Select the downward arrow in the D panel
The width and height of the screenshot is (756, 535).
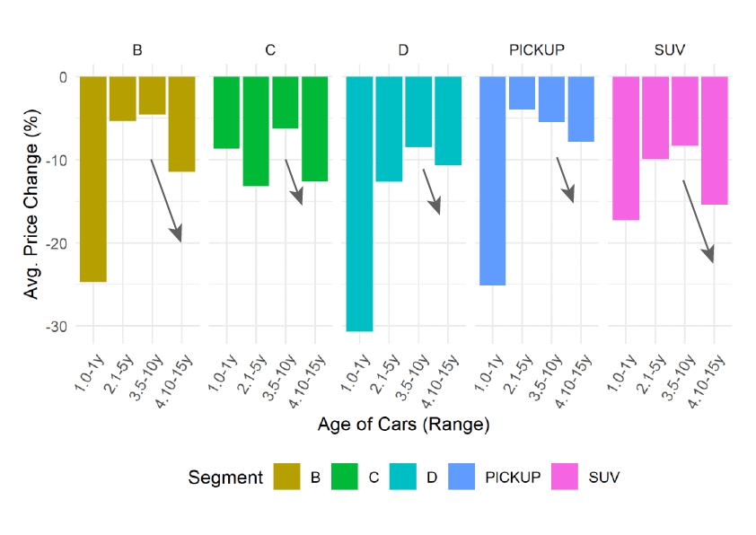pyautogui.click(x=431, y=191)
